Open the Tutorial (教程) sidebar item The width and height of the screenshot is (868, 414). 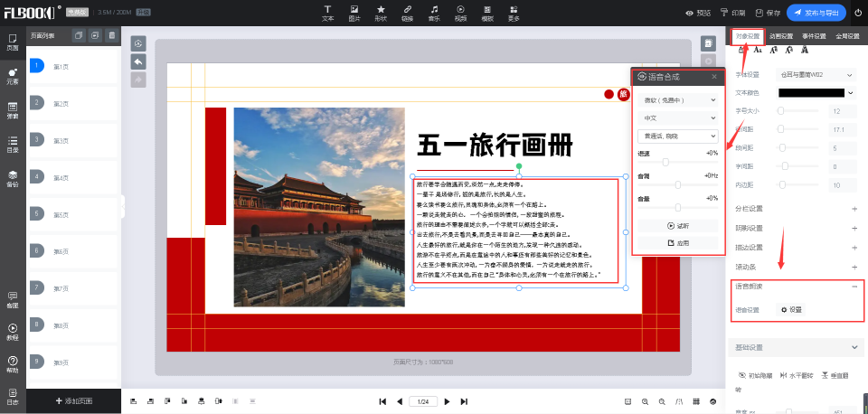tap(13, 332)
